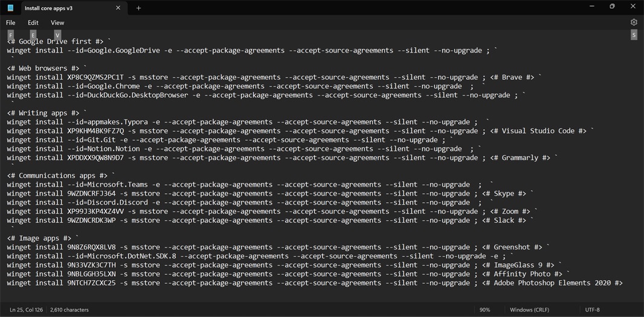Click the F key tip badge under File

[x=11, y=35]
